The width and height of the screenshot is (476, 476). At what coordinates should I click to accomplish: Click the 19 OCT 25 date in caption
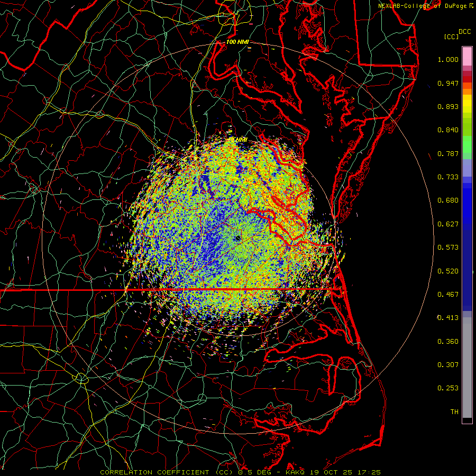pyautogui.click(x=331, y=472)
